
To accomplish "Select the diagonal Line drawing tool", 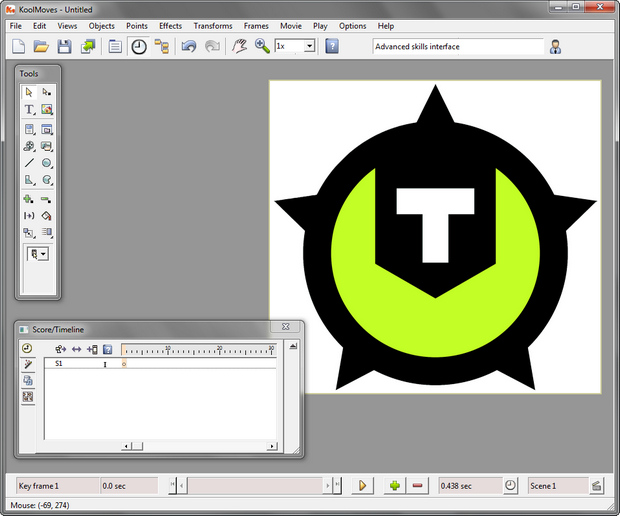I will pyautogui.click(x=29, y=163).
